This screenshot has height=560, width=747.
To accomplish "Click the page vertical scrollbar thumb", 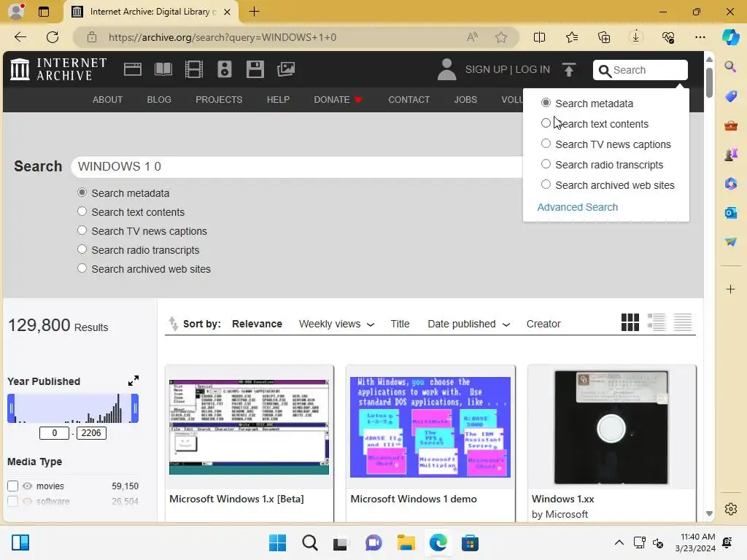I will pyautogui.click(x=709, y=82).
